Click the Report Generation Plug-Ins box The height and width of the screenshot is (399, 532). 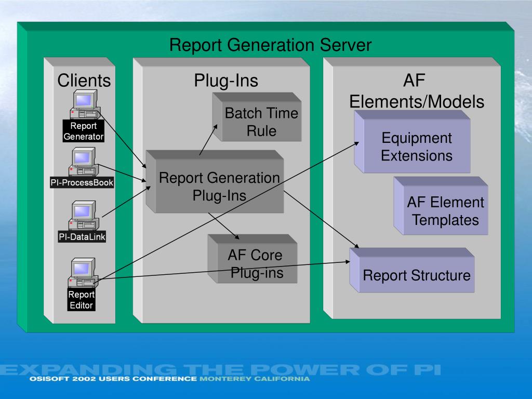[215, 182]
